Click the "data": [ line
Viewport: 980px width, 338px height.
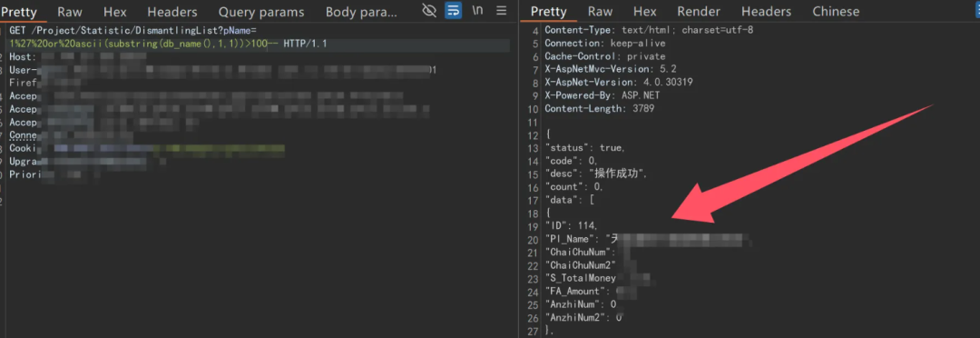click(x=569, y=200)
